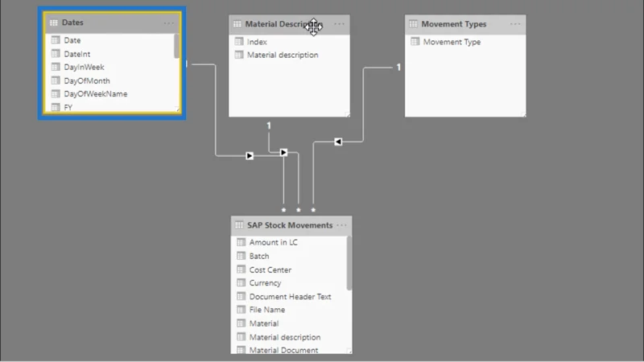Click the column icon beside DayOfMonth

pyautogui.click(x=56, y=80)
